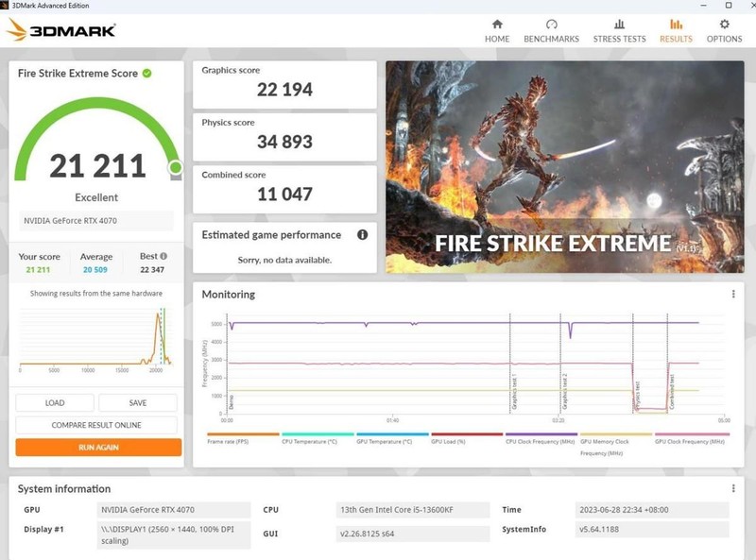This screenshot has width=756, height=560.
Task: Click the score distribution histogram
Action: (94, 335)
